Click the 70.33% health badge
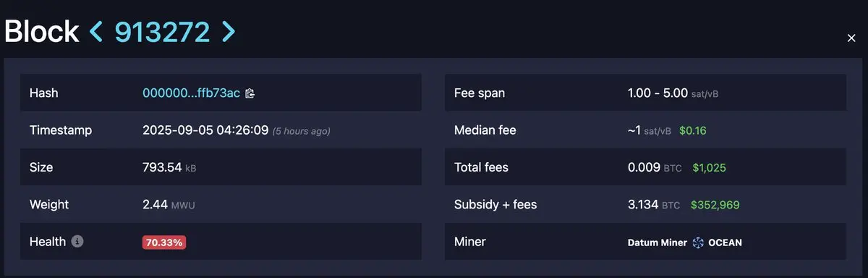The image size is (868, 278). (164, 243)
